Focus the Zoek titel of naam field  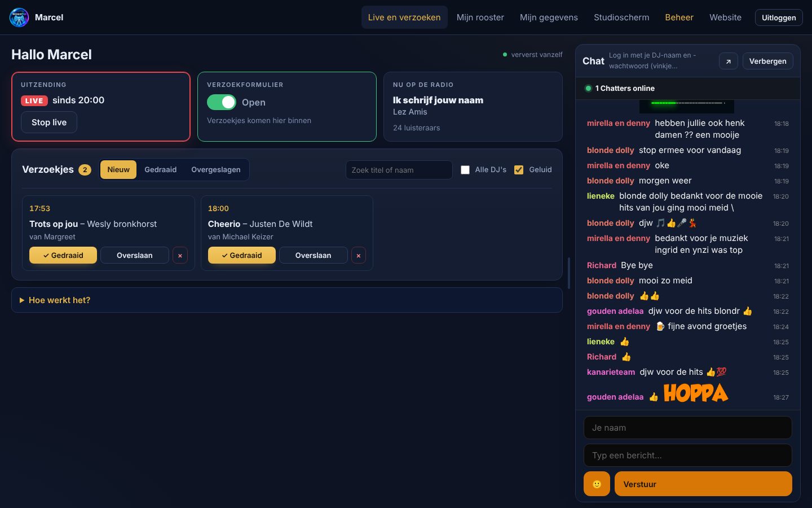pos(399,170)
